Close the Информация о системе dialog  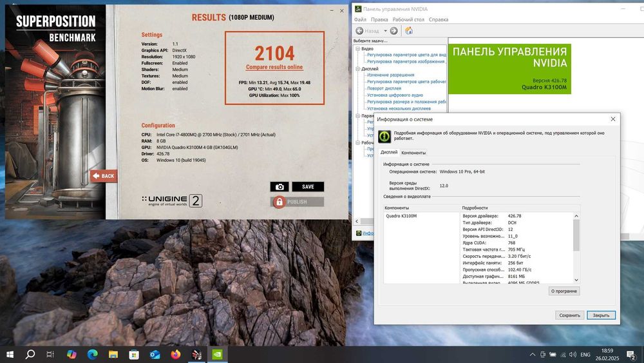coord(613,119)
